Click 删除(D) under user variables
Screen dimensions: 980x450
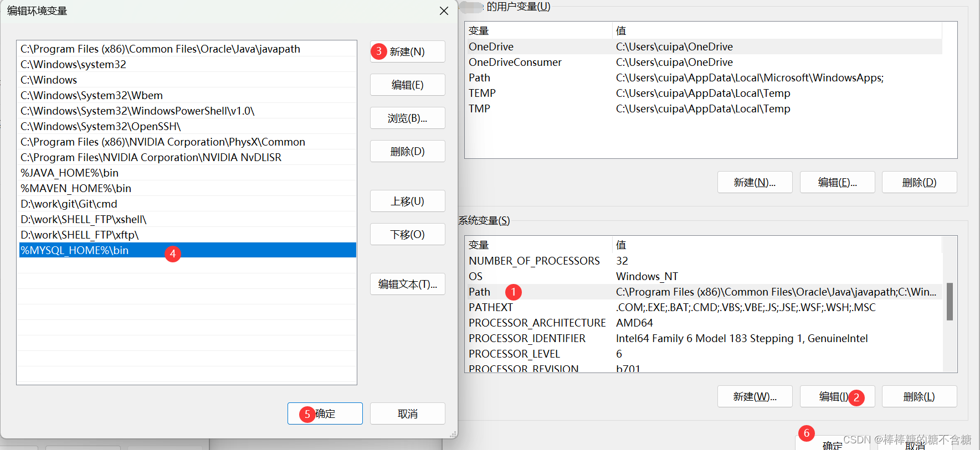[x=919, y=182]
